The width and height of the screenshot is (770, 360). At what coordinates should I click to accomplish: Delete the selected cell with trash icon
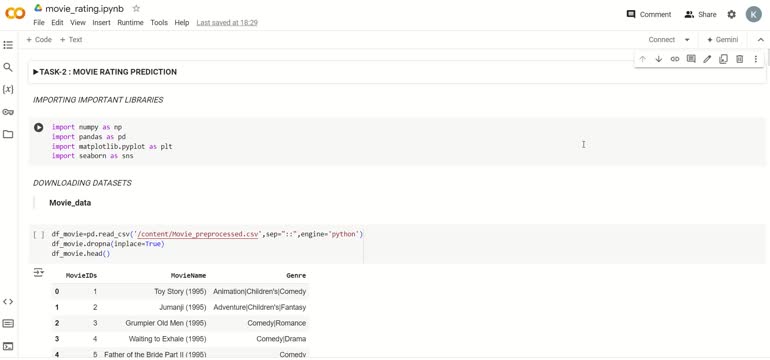[x=740, y=59]
